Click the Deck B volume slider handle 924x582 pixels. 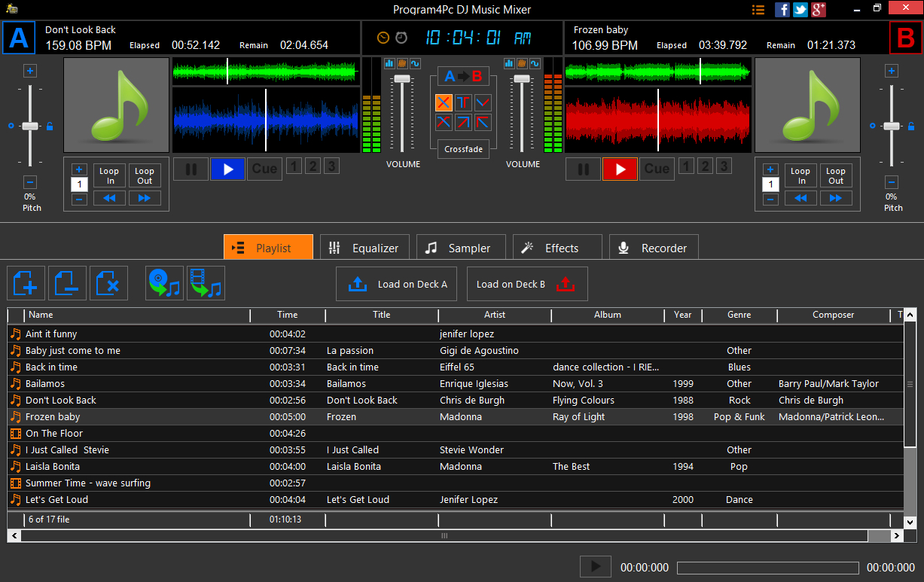click(522, 78)
